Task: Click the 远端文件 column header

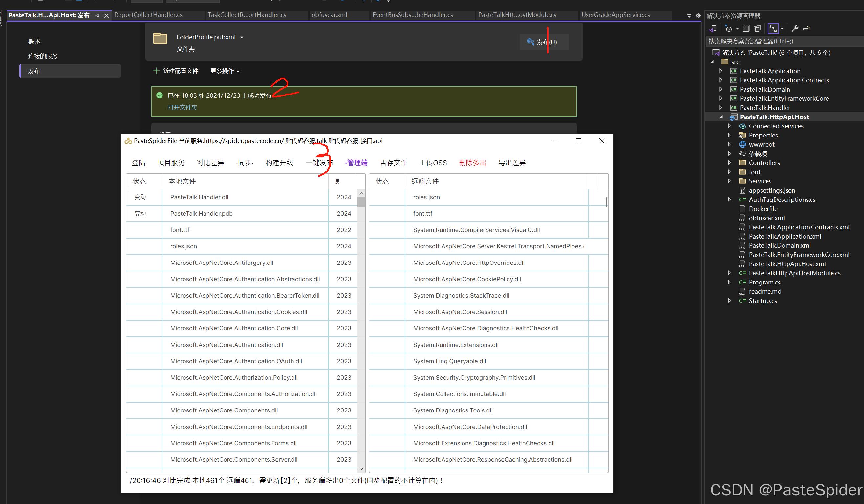Action: pyautogui.click(x=496, y=181)
